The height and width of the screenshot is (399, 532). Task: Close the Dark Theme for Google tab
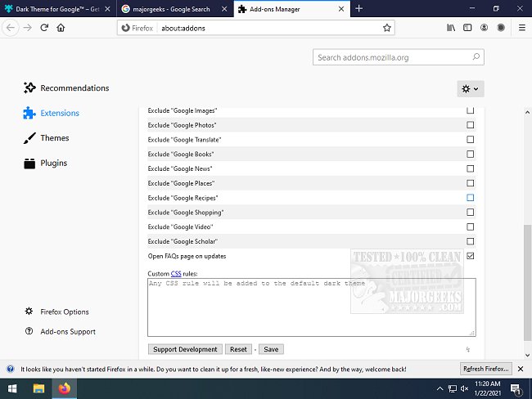107,9
